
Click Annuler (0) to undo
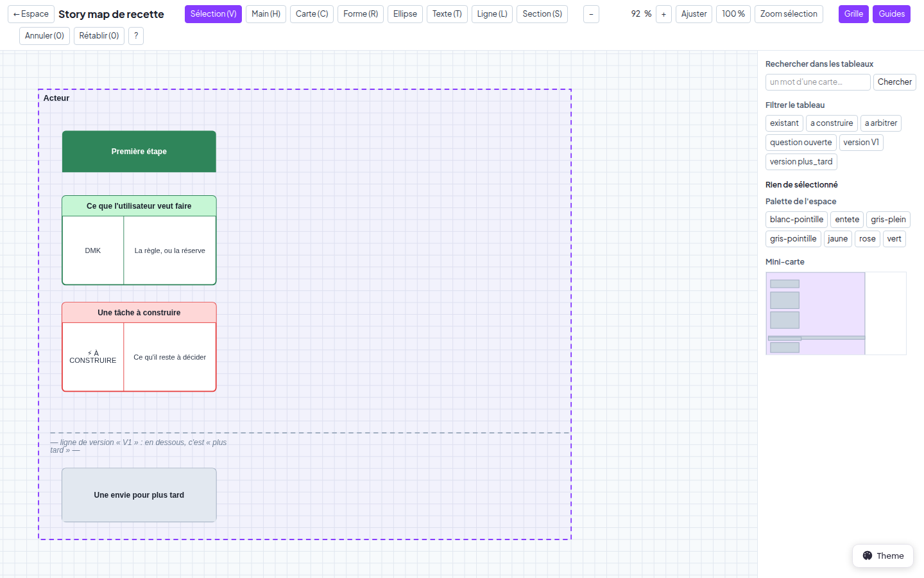[44, 36]
